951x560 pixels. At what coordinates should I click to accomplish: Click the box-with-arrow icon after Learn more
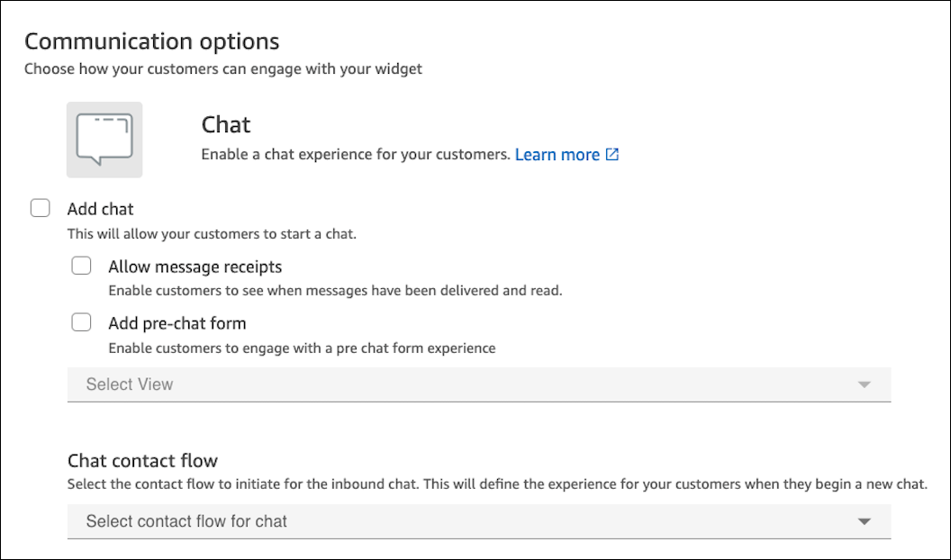pyautogui.click(x=611, y=154)
